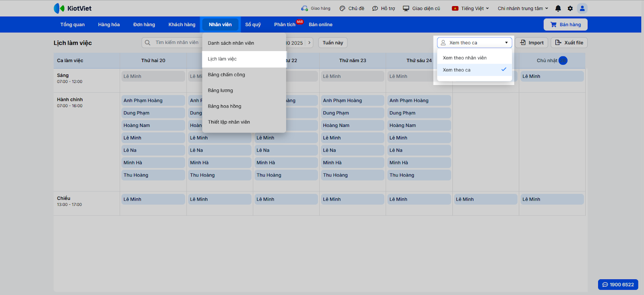
Task: Call hotline 1900 6522 button
Action: coord(618,285)
